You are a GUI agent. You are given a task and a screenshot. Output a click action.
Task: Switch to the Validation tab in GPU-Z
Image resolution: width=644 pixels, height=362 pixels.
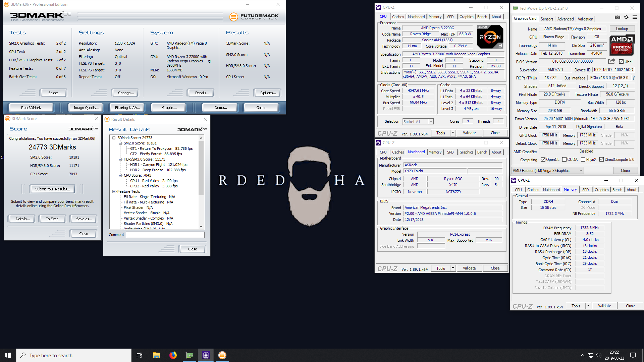[x=585, y=19]
